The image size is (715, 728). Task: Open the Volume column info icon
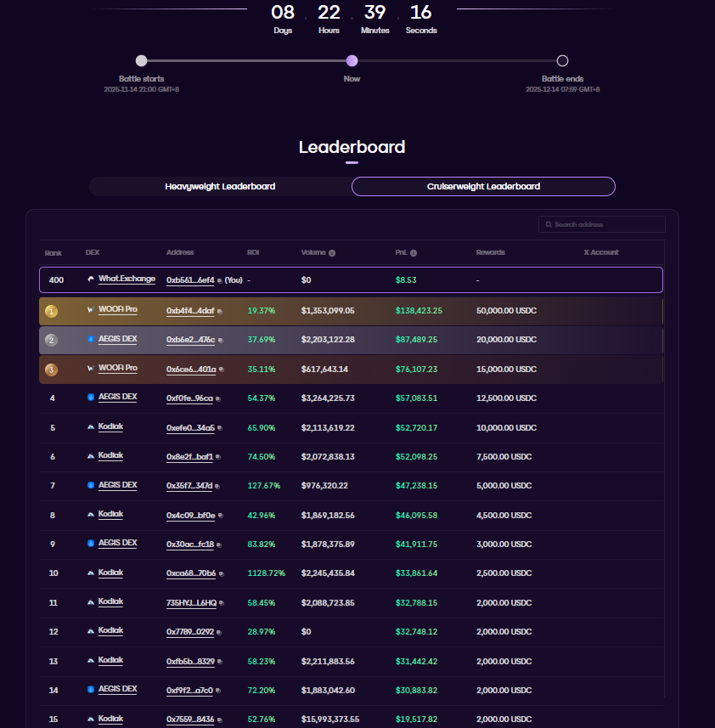pyautogui.click(x=332, y=253)
